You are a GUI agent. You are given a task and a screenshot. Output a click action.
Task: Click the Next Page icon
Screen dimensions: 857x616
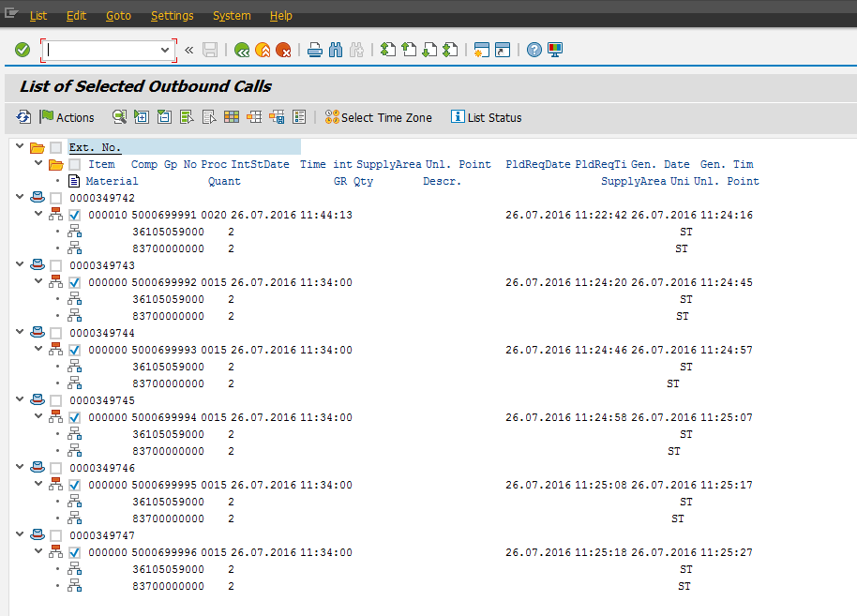429,51
